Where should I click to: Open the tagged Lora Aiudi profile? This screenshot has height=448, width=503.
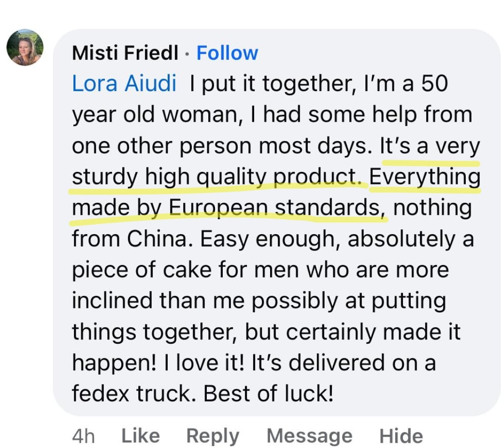pyautogui.click(x=124, y=84)
